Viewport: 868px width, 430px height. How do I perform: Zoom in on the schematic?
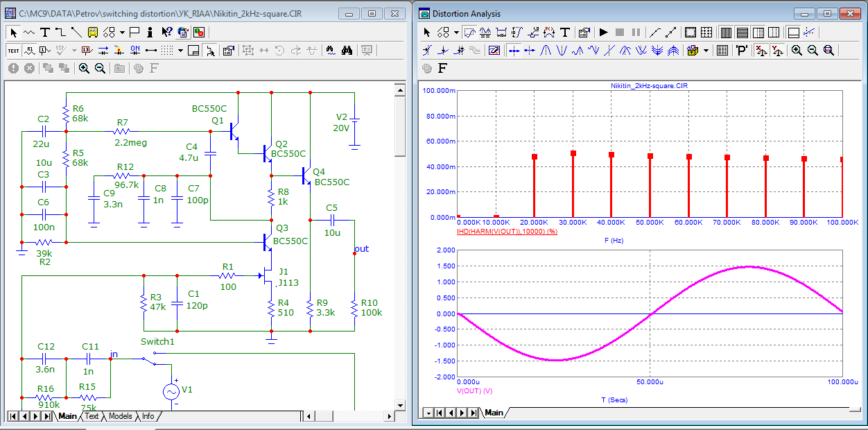coord(84,68)
